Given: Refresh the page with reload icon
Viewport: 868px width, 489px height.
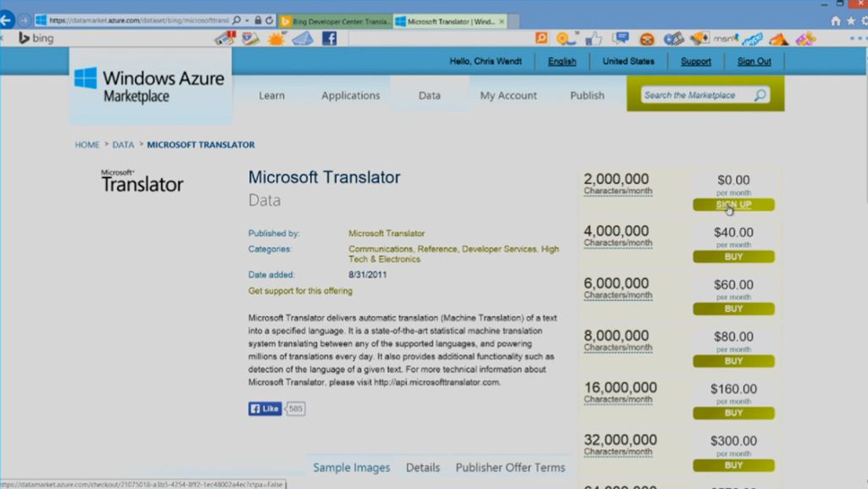Looking at the screenshot, I should [270, 20].
